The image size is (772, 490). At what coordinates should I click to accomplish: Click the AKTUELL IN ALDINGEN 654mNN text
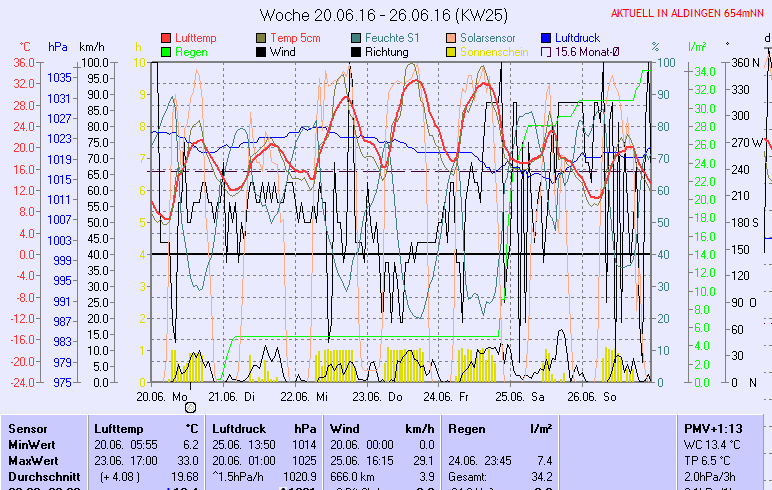click(689, 12)
